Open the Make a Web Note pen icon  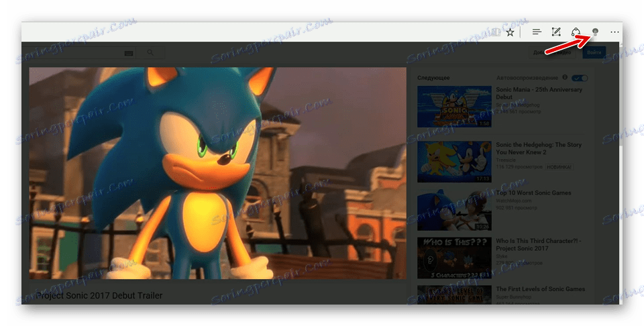coord(556,32)
